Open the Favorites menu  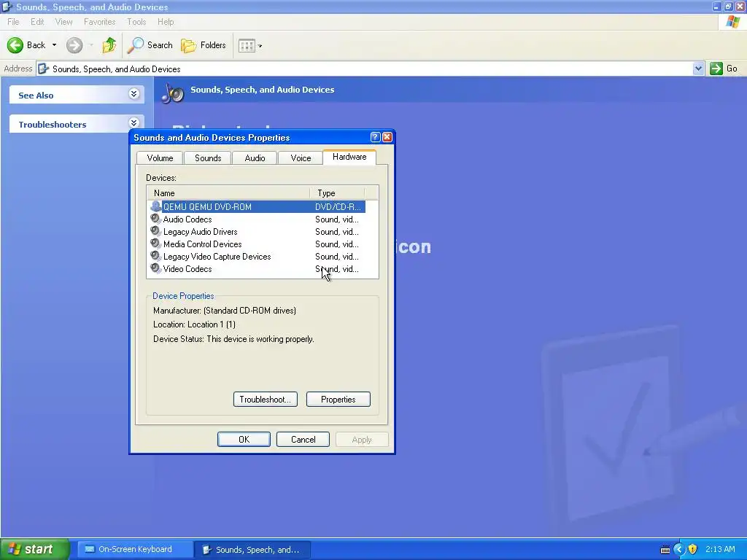(99, 22)
